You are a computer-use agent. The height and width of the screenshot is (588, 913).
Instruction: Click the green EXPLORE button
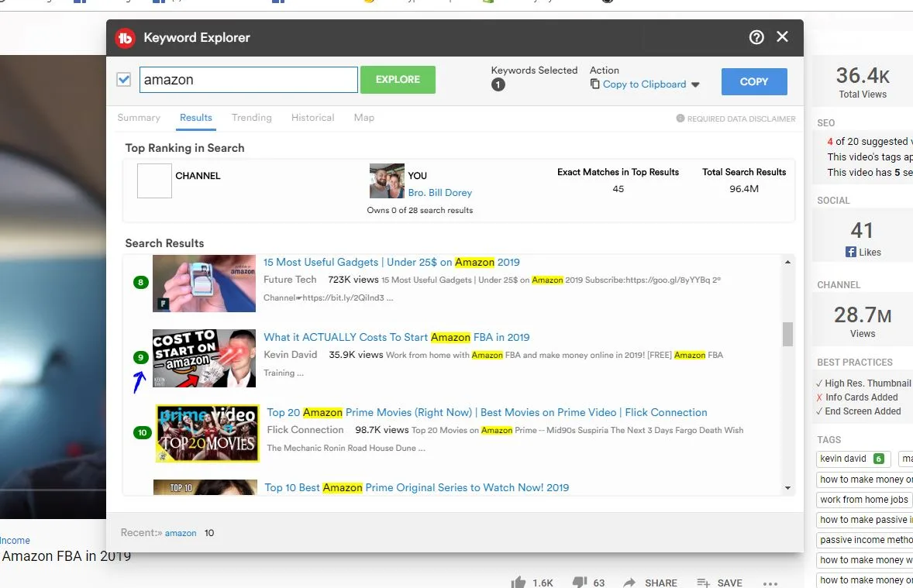(x=398, y=80)
